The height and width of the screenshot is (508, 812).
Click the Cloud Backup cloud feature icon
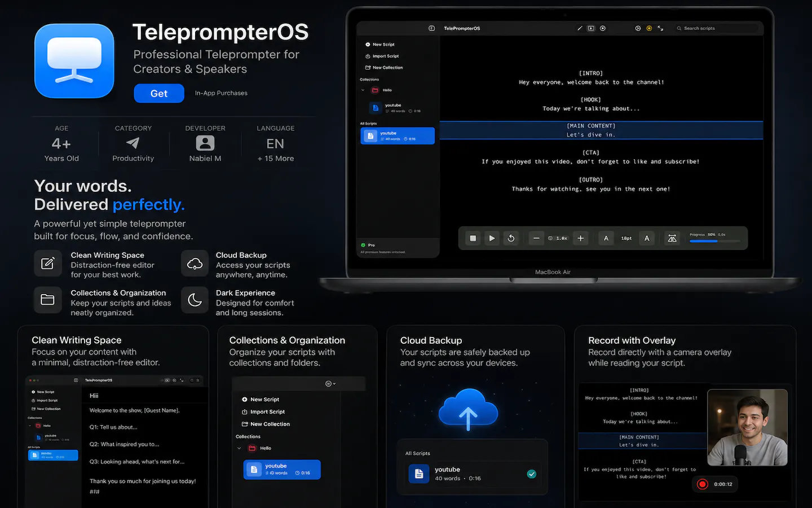[x=195, y=264]
